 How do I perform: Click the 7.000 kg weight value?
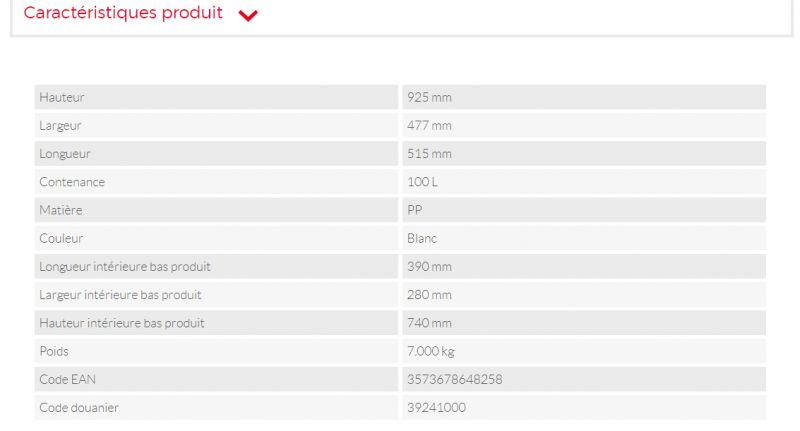click(431, 351)
